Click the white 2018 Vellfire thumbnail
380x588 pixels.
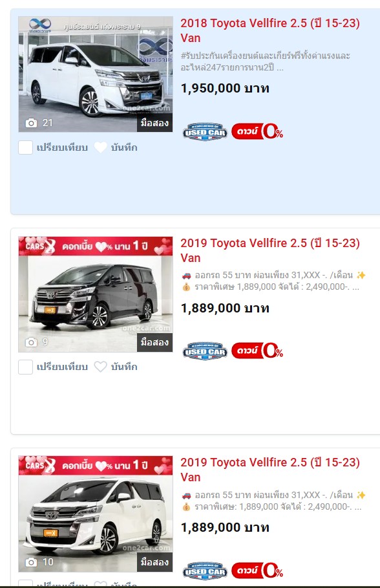click(x=96, y=74)
